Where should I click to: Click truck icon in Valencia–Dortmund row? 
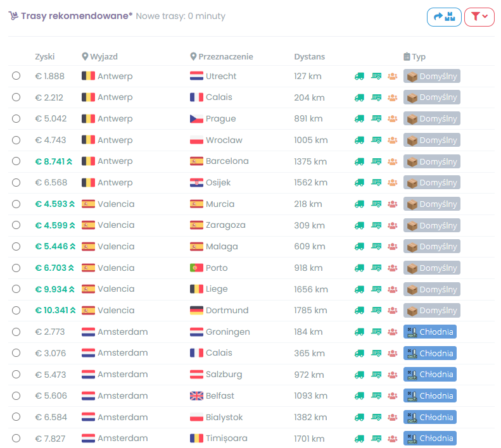point(360,311)
